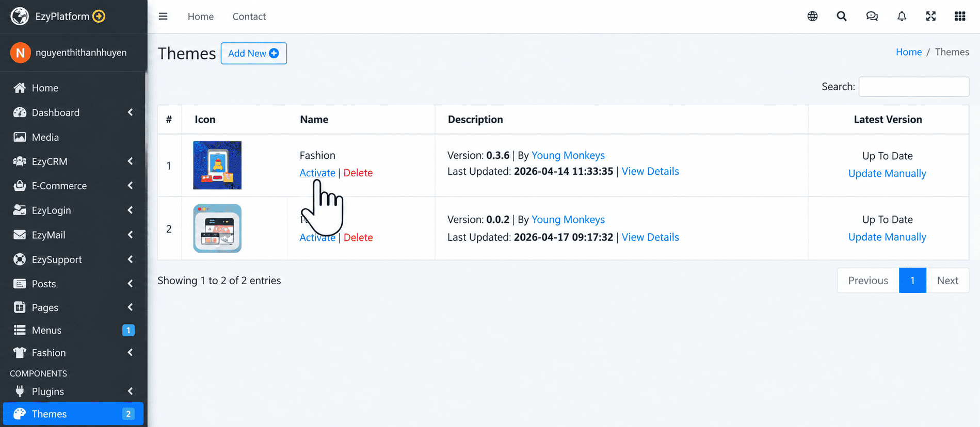The image size is (980, 427).
Task: Open the notifications bell icon
Action: [x=902, y=17]
